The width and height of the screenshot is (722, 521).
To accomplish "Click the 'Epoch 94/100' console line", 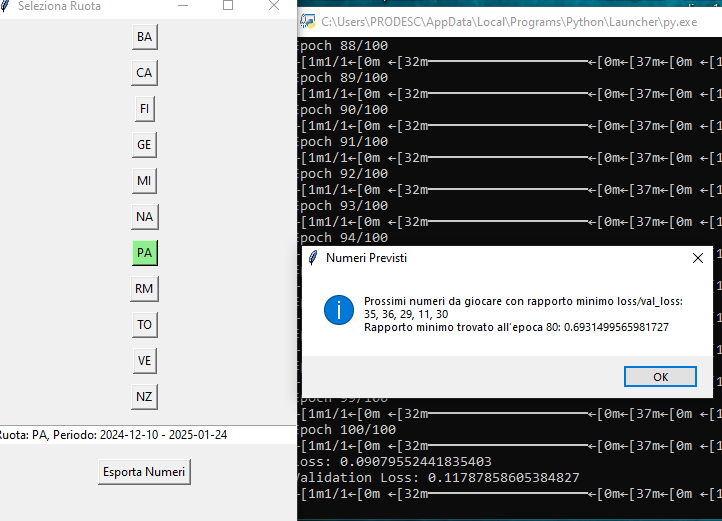I will pyautogui.click(x=343, y=238).
